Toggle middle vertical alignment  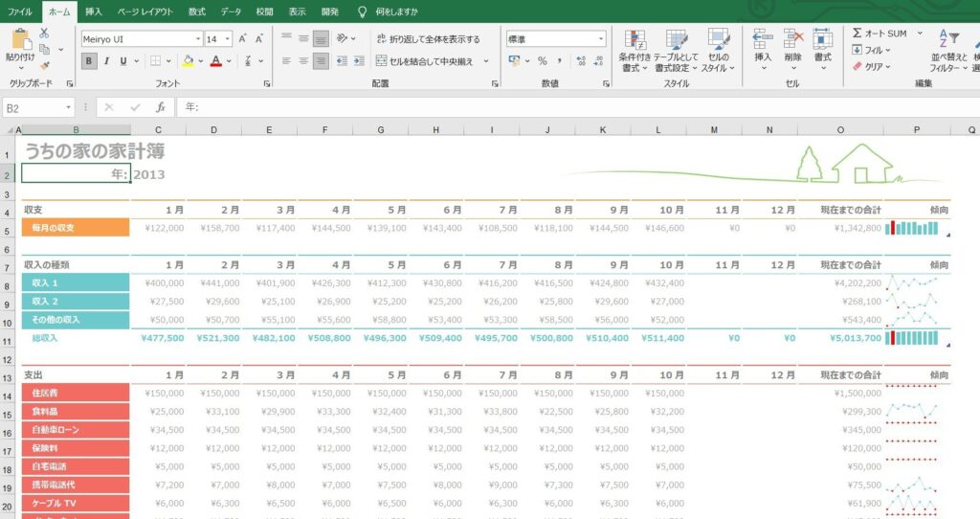tap(303, 38)
